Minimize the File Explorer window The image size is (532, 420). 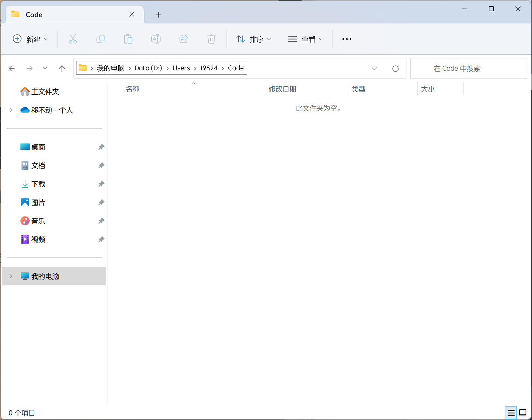click(x=465, y=9)
